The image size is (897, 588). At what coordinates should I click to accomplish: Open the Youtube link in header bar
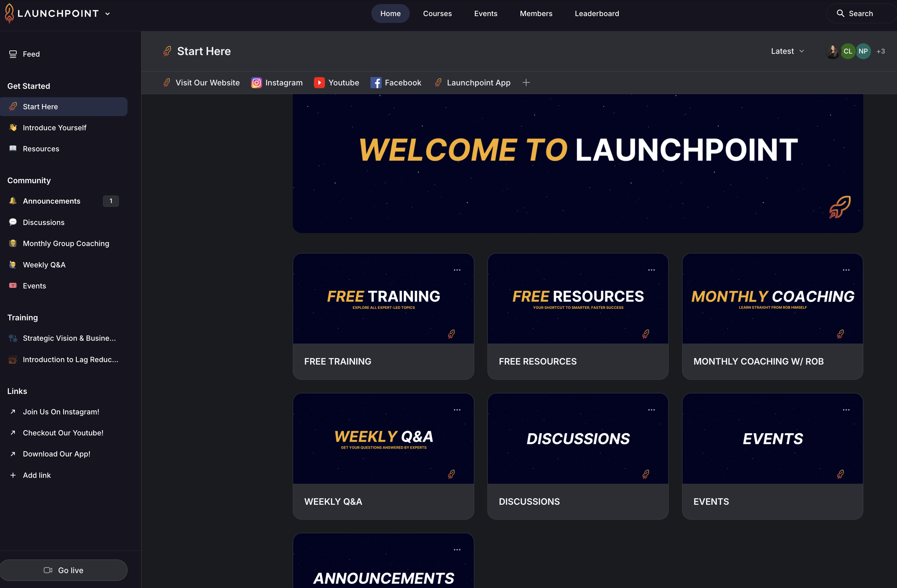click(336, 83)
